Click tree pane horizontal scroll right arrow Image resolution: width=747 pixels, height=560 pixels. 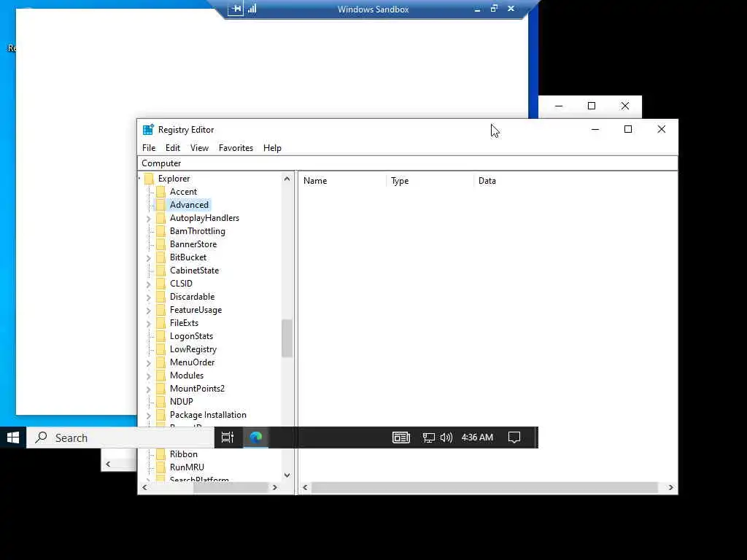click(274, 488)
